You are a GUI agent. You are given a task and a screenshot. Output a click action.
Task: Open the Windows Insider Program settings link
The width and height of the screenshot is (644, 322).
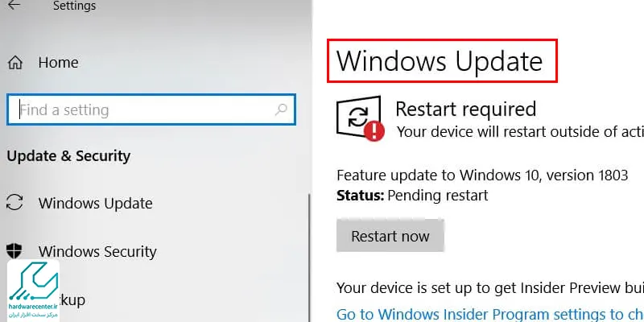[490, 314]
